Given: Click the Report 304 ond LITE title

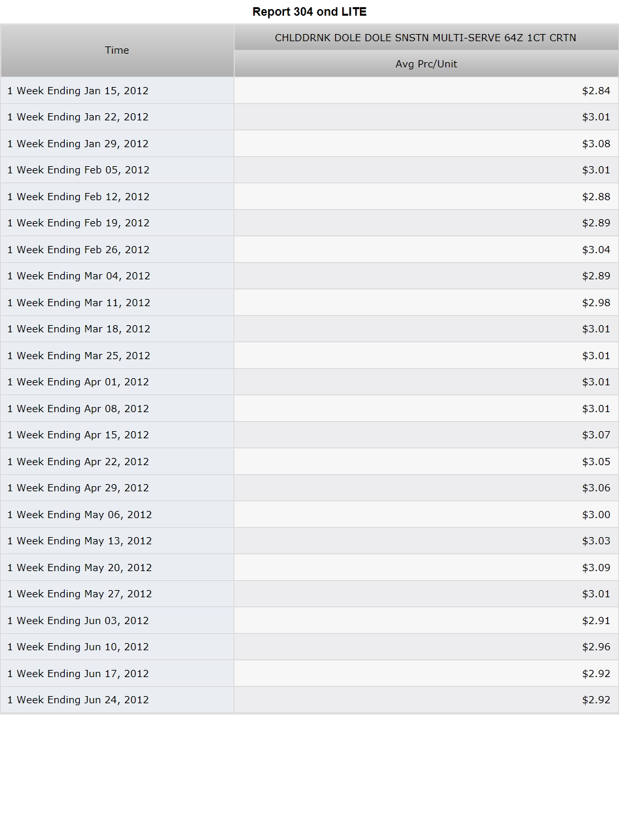Looking at the screenshot, I should [x=309, y=12].
